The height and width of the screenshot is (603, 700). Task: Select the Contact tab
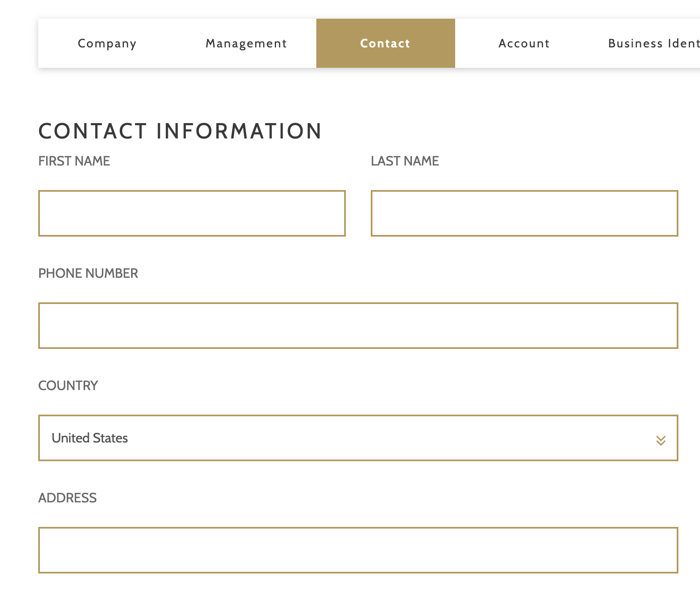385,43
